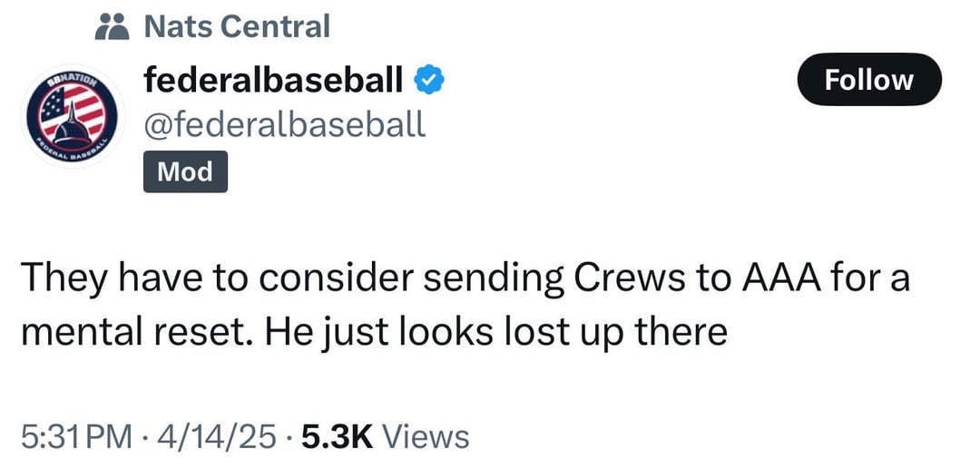Click the Mod badge
The height and width of the screenshot is (468, 980).
185,171
